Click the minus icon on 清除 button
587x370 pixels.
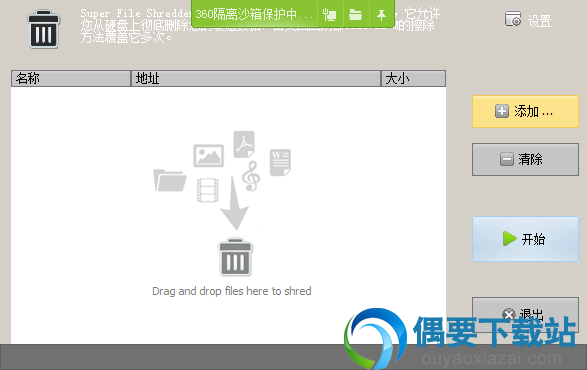point(507,159)
